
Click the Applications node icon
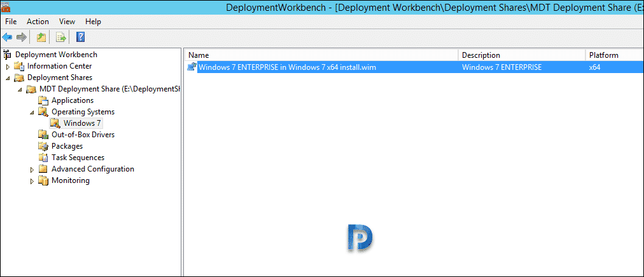43,100
